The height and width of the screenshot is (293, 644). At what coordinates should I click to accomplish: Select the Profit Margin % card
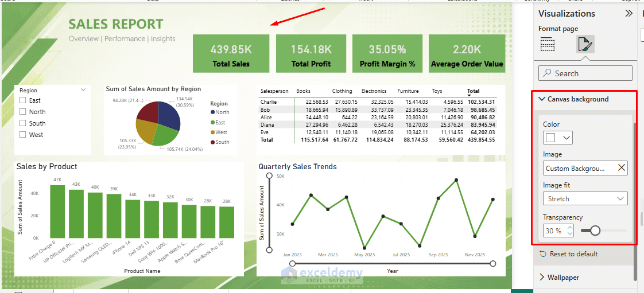[387, 53]
